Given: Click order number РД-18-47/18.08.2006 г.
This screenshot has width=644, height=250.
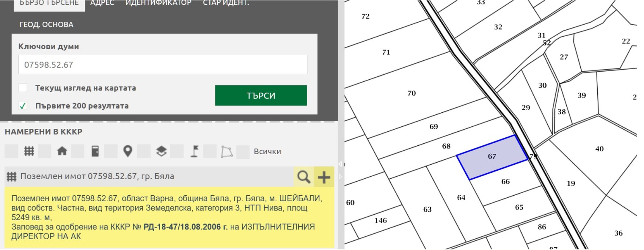Looking at the screenshot, I should [x=186, y=227].
